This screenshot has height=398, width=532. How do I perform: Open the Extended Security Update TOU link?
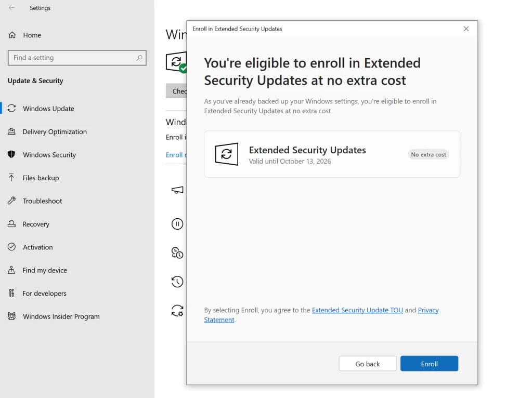357,310
